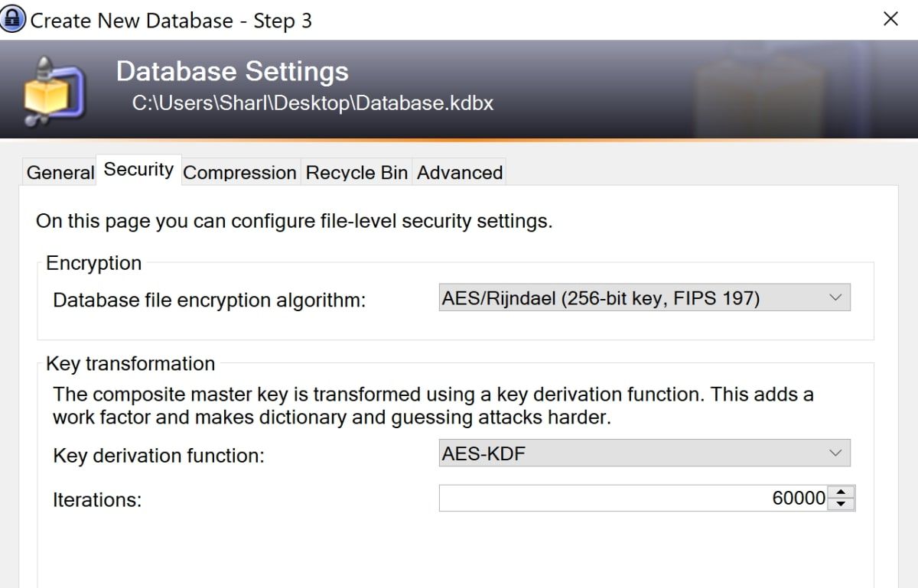
Task: Show the Advanced tab
Action: 459,173
